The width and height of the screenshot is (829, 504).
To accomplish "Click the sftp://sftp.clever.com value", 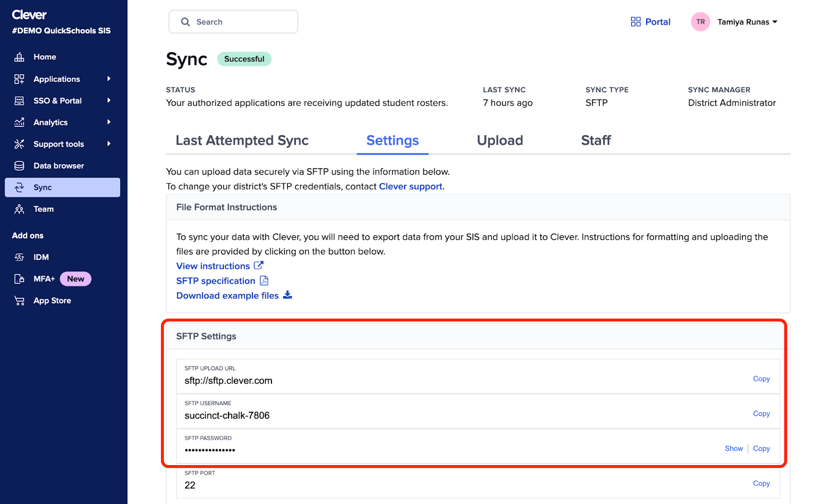I will (x=228, y=381).
